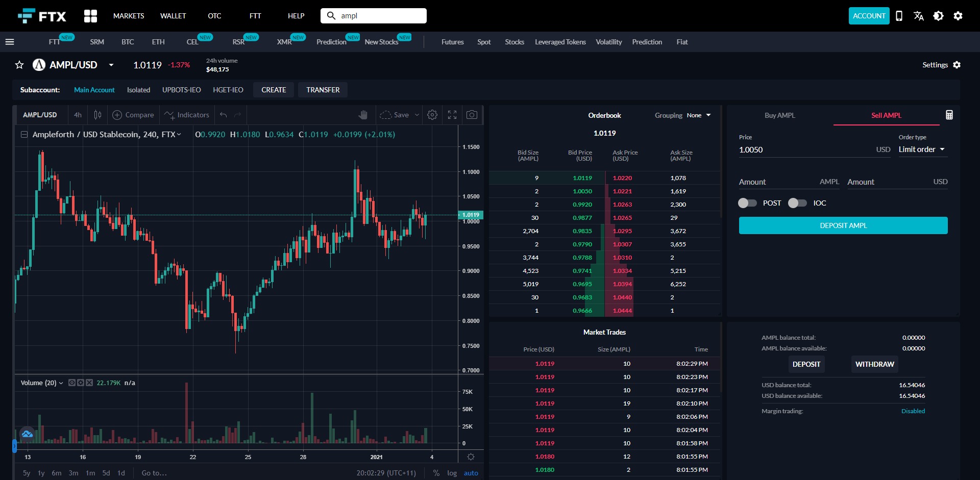
Task: Open the mobile app phone icon
Action: point(899,16)
